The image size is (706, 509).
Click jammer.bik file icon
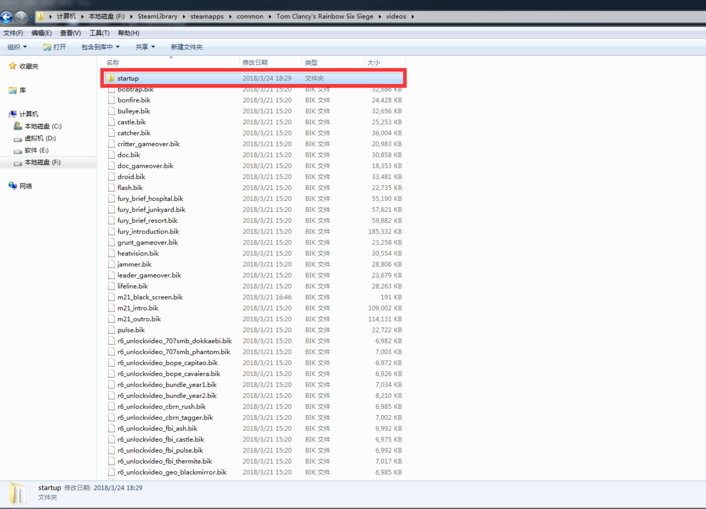pos(111,264)
